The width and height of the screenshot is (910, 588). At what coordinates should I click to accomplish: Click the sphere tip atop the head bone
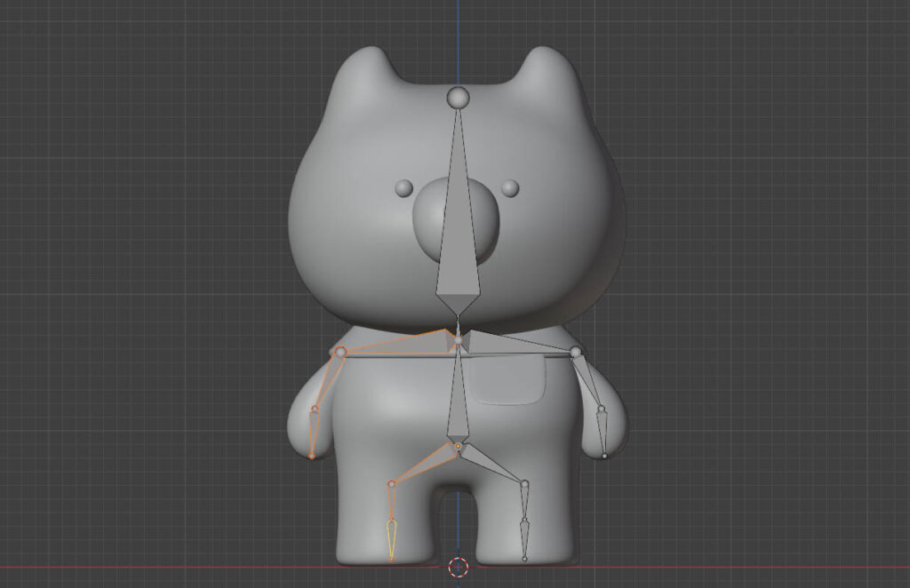pyautogui.click(x=458, y=97)
